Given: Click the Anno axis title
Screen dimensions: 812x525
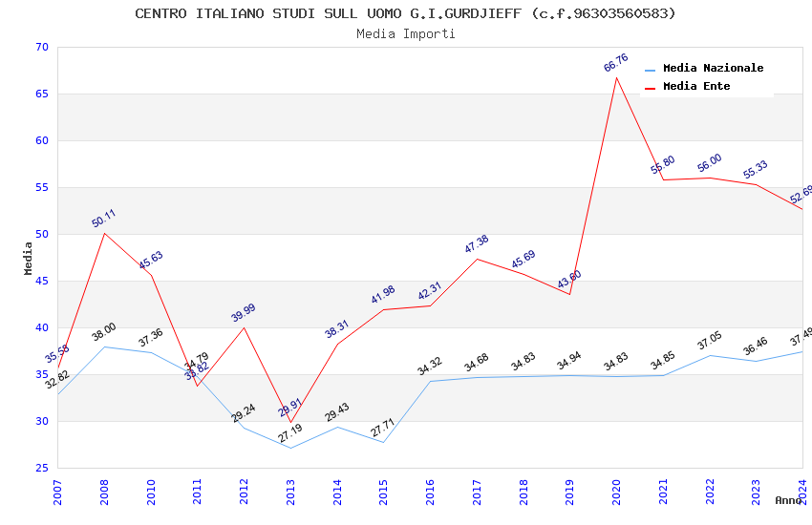Looking at the screenshot, I should click(x=788, y=500).
